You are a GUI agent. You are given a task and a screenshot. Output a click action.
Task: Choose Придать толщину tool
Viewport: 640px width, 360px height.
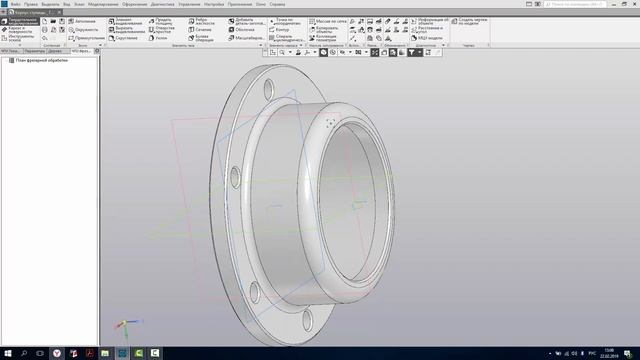(x=160, y=21)
